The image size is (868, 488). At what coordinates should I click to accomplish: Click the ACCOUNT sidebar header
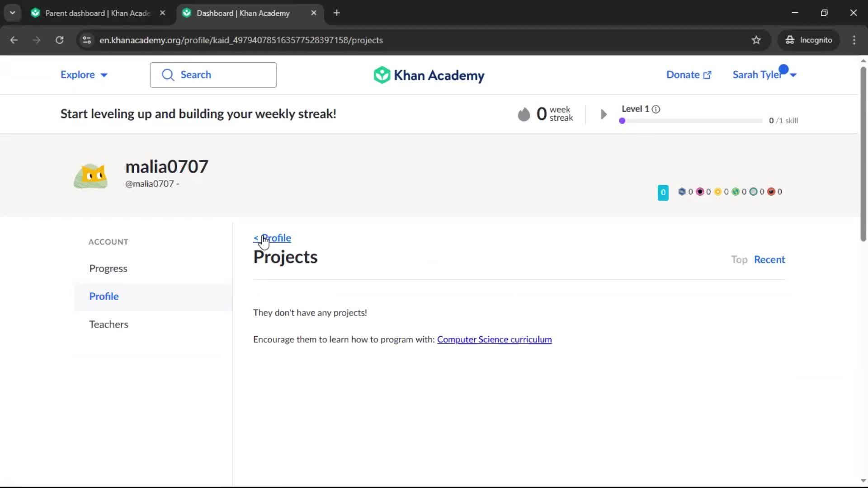[x=108, y=242]
